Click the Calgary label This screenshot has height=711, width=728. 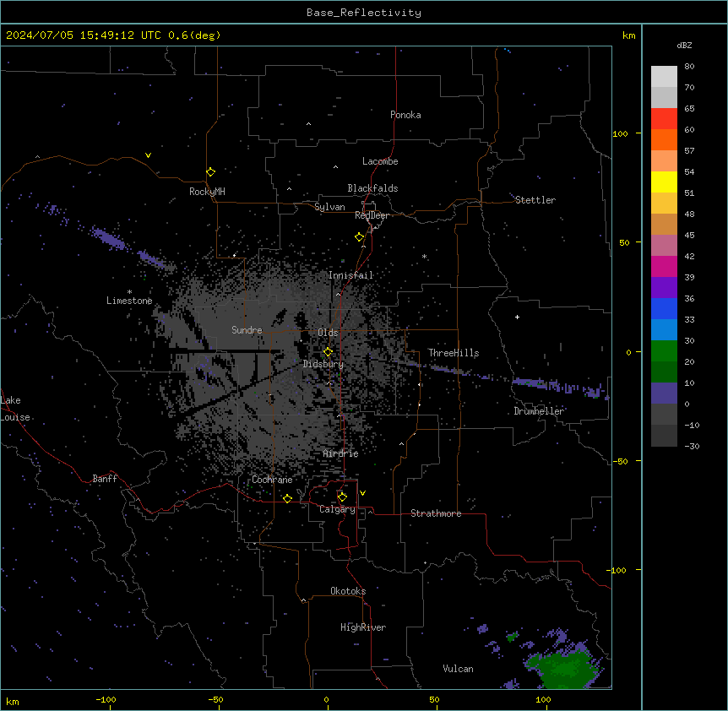(x=337, y=509)
